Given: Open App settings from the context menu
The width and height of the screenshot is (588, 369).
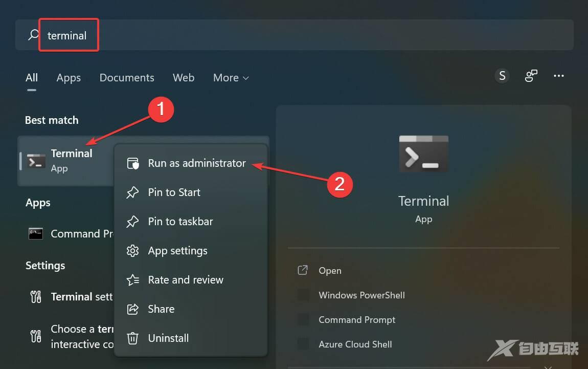Looking at the screenshot, I should [191, 251].
